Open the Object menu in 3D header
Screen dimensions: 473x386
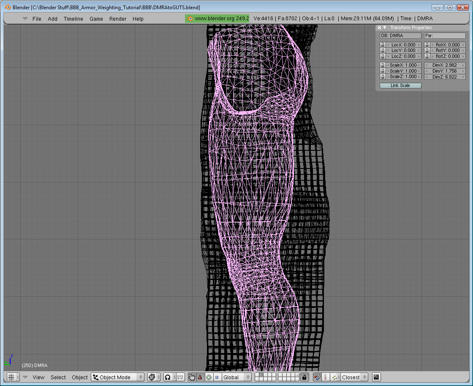pyautogui.click(x=80, y=377)
